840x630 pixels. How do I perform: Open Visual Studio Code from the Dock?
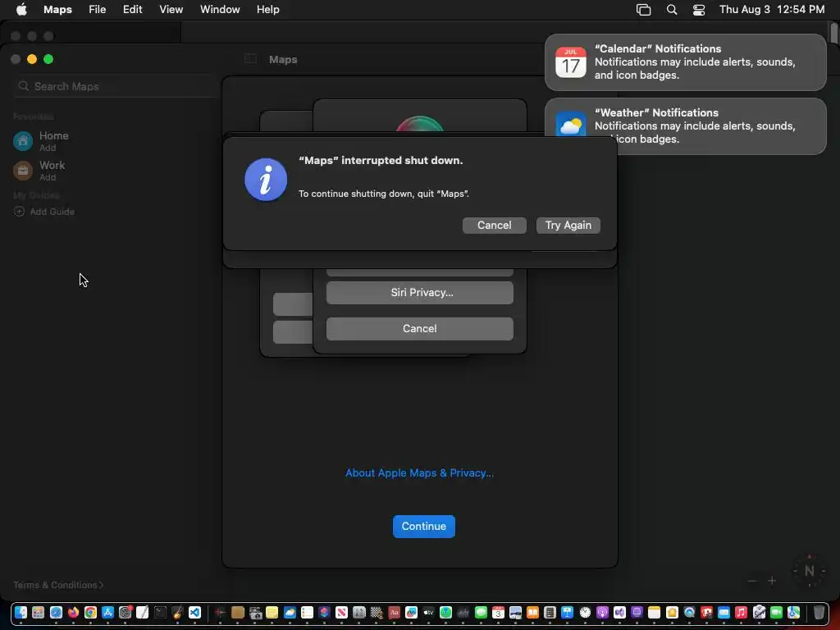point(194,612)
